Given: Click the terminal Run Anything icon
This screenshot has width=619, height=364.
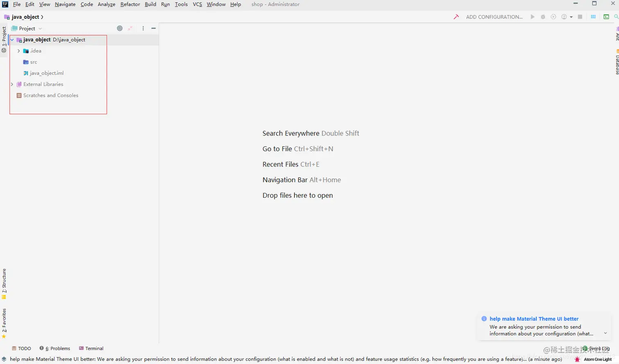Looking at the screenshot, I should [606, 17].
